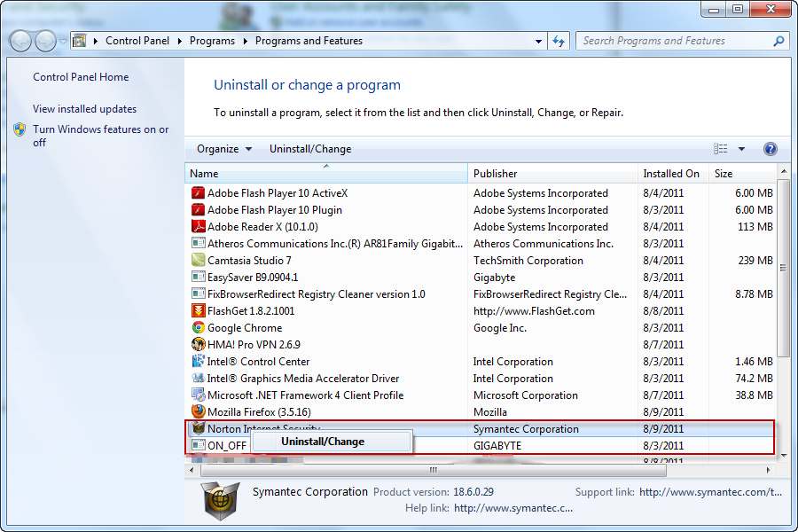The height and width of the screenshot is (532, 798).
Task: Expand the Programs breadcrumb arrow
Action: [x=246, y=41]
